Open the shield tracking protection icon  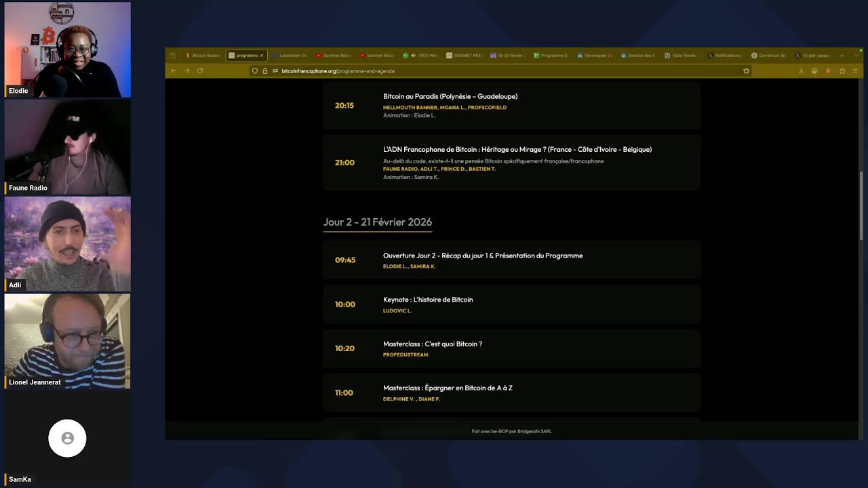(x=255, y=70)
